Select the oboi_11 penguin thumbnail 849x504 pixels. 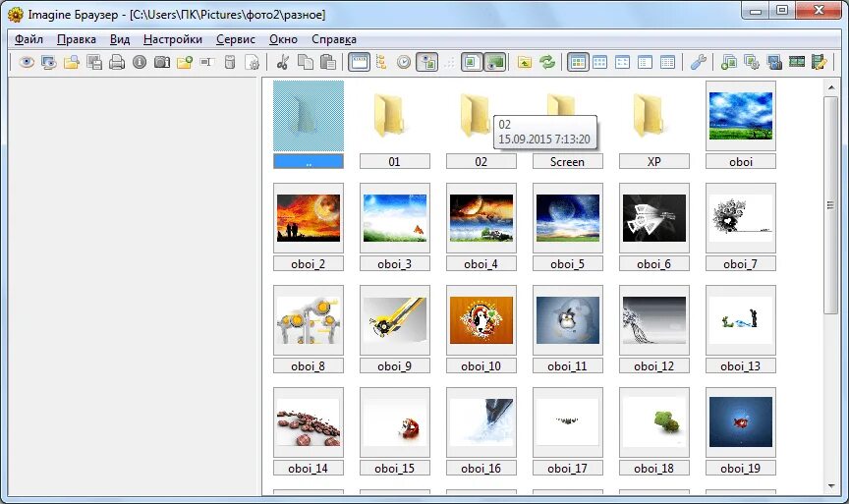point(568,320)
